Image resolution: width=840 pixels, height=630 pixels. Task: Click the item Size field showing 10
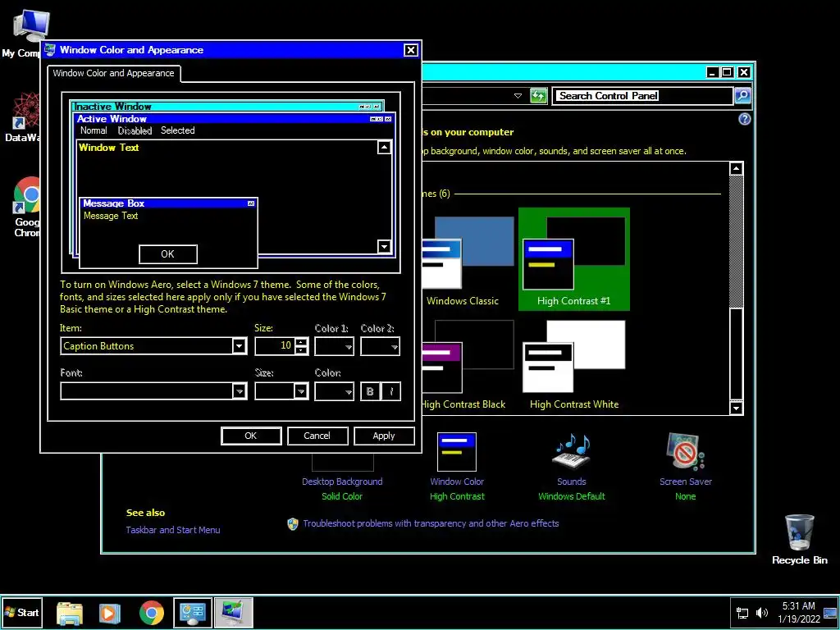275,346
